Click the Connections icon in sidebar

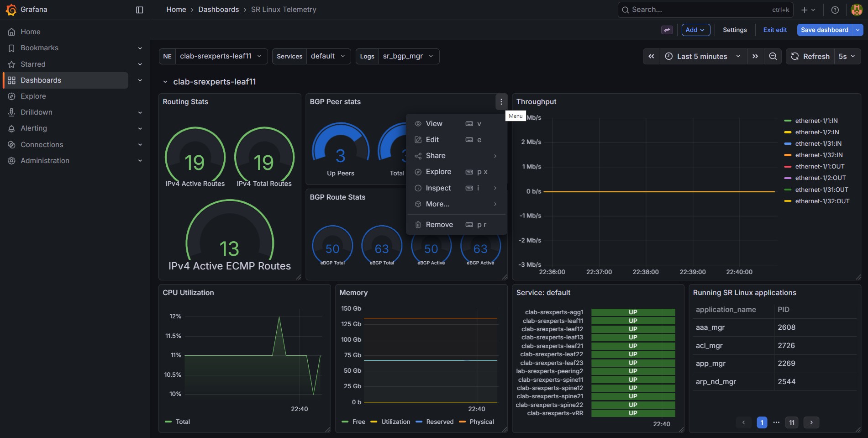[x=12, y=145]
